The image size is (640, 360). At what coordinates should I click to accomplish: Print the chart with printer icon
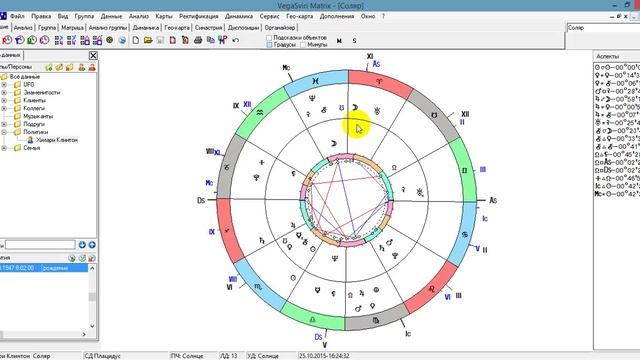(x=198, y=40)
